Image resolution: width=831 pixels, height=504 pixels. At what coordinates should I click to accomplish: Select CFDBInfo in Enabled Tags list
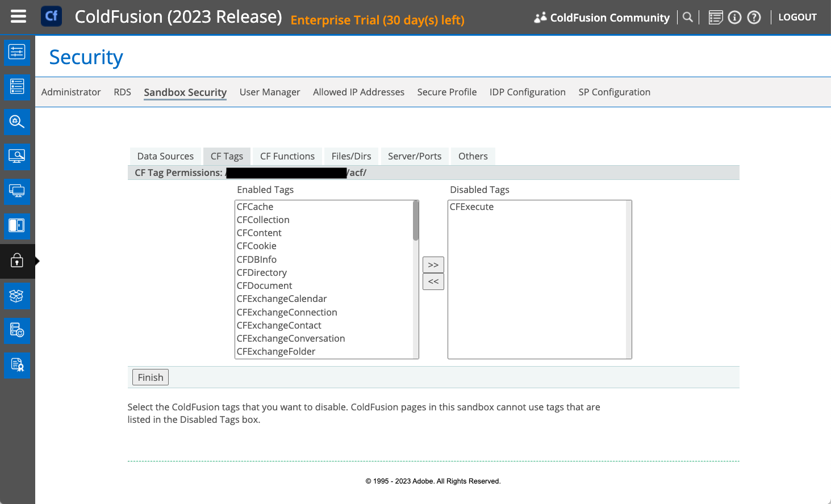pos(324,259)
